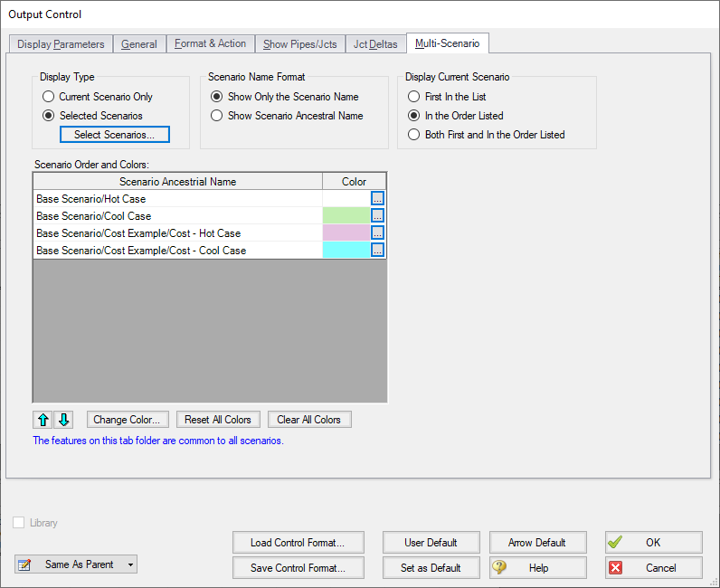Open color picker for Base Scenario/Cool Case row

pyautogui.click(x=377, y=215)
